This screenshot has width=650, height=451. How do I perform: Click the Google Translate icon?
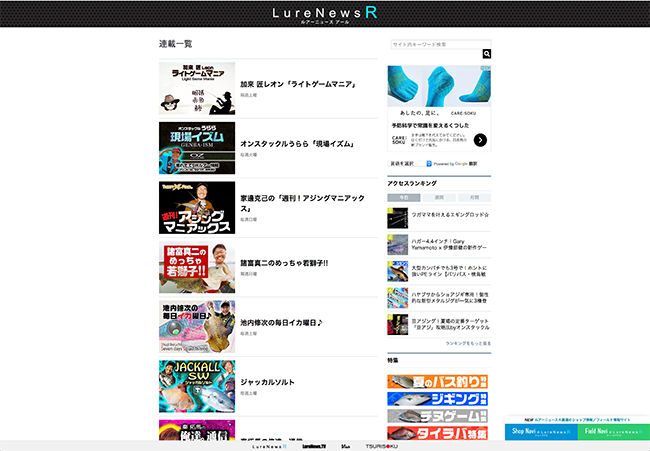click(429, 164)
